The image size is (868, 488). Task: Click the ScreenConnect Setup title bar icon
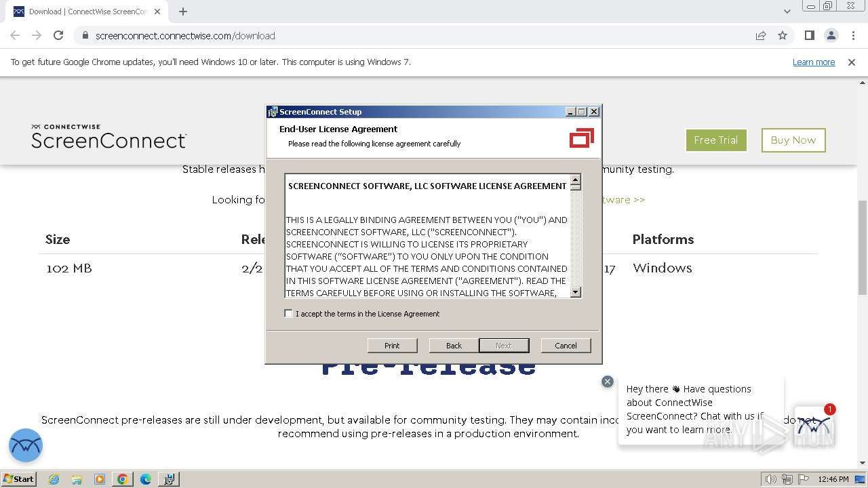pyautogui.click(x=273, y=112)
